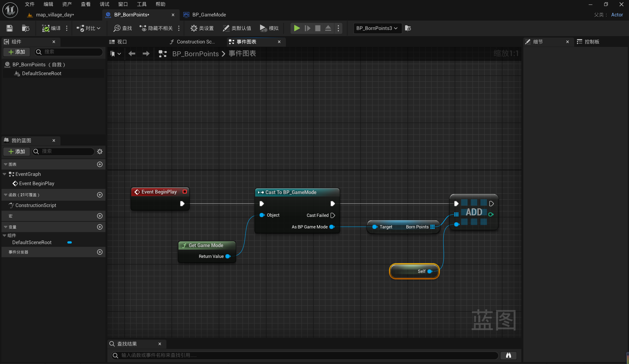Toggle hide unrelated nodes button

pos(156,28)
